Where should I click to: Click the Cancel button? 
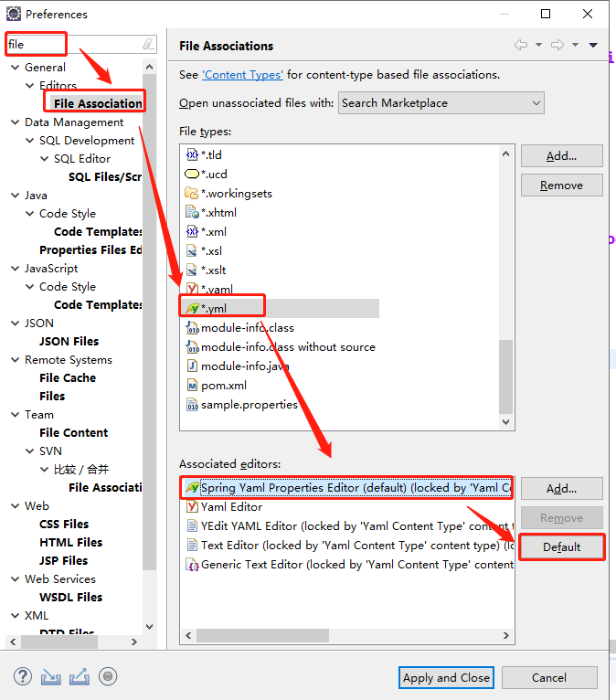tap(549, 678)
